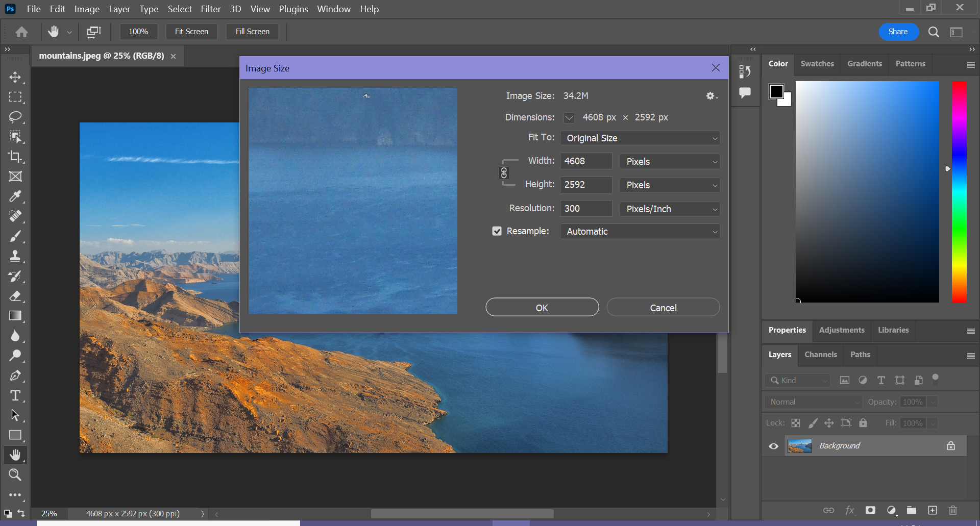Uncheck the Resample checkbox
This screenshot has width=980, height=526.
[497, 231]
